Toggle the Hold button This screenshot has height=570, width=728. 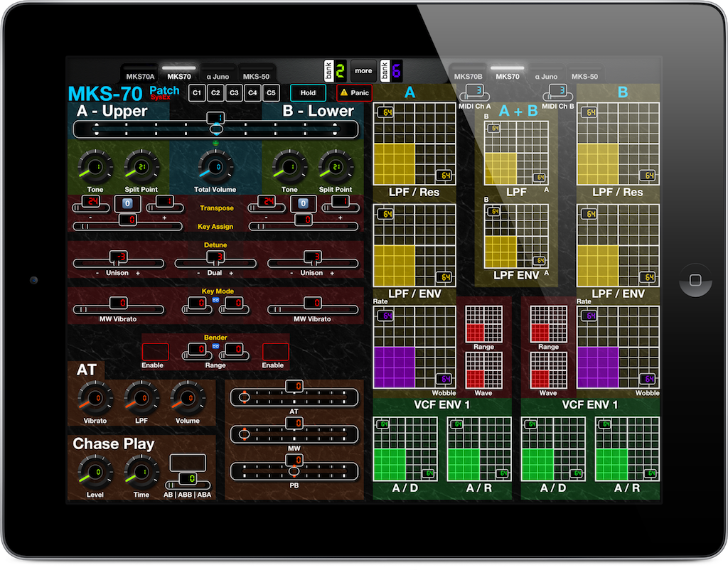[x=308, y=92]
